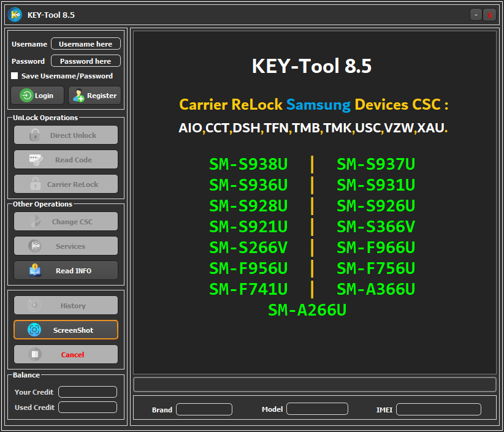The image size is (504, 432).
Task: Click the padlock icon on Direct Unlock
Action: coord(35,135)
